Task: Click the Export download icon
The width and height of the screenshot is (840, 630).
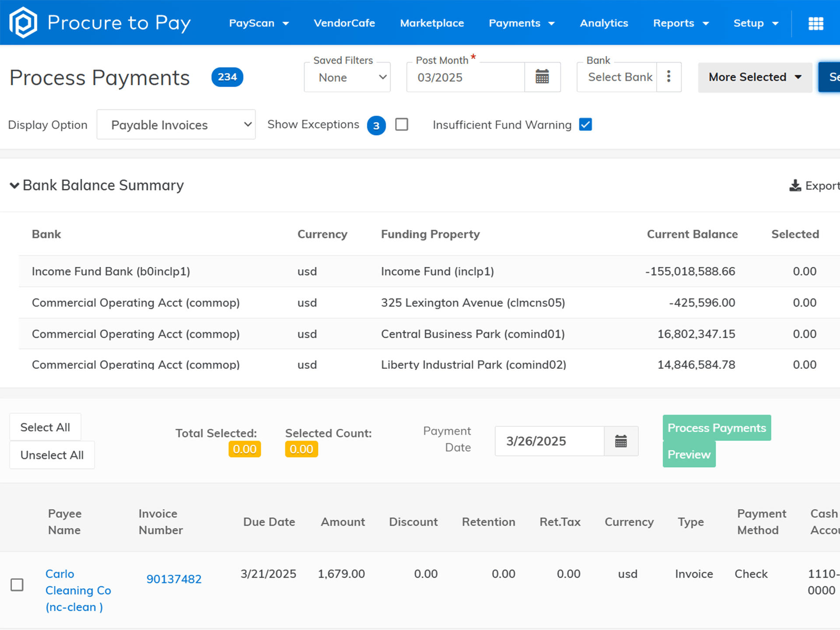Action: [x=795, y=185]
